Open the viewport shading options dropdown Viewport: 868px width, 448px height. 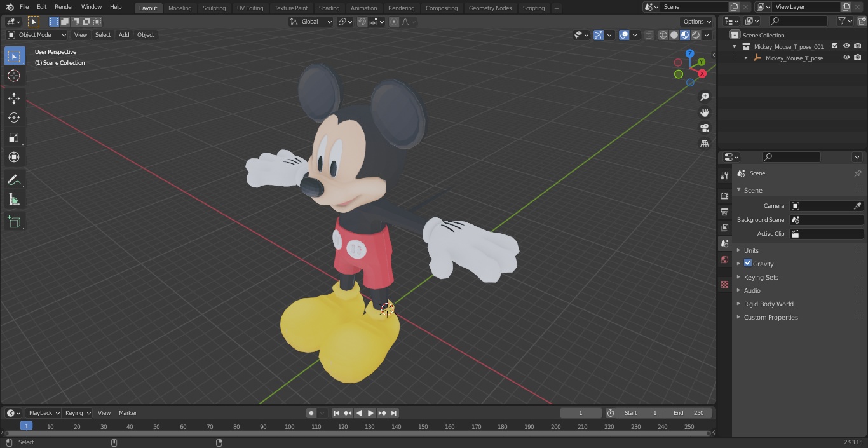tap(707, 35)
